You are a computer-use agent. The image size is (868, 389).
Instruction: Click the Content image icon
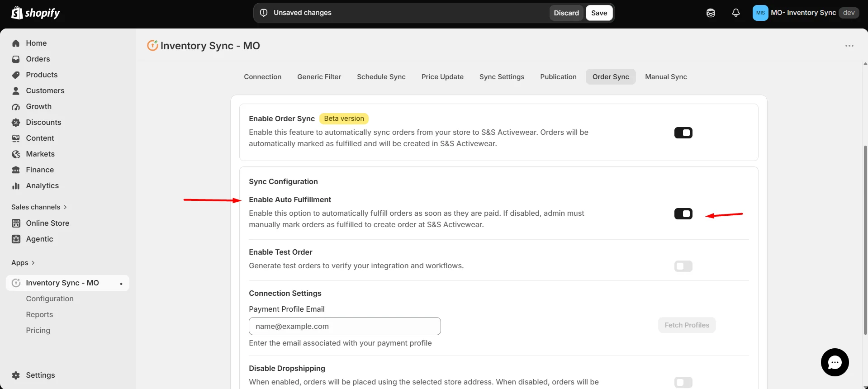(x=16, y=138)
